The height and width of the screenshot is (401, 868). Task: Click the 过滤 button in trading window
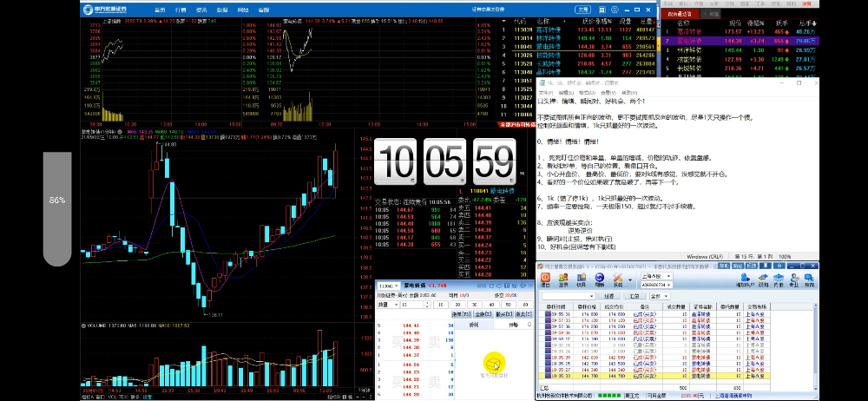click(x=609, y=296)
